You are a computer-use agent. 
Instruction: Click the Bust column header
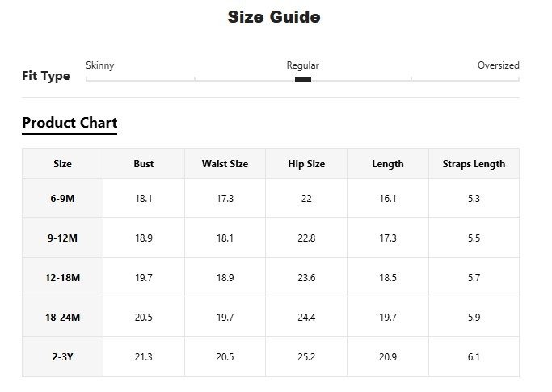coord(144,164)
